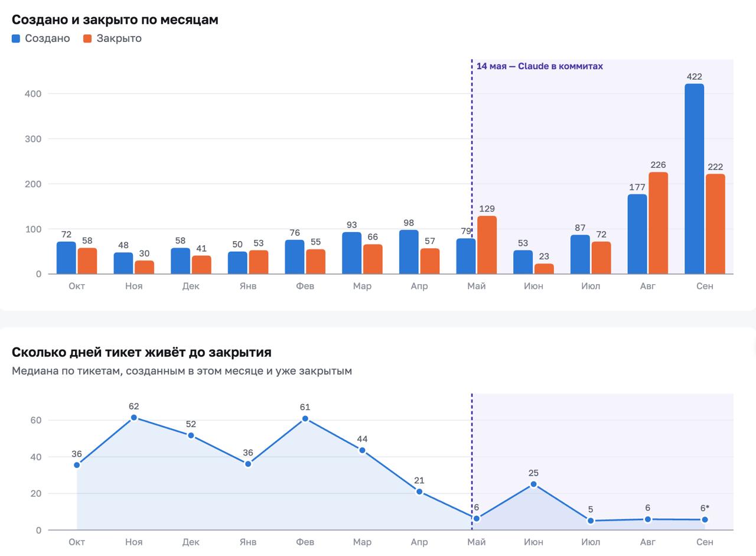This screenshot has width=756, height=556.
Task: Pick the Окт line point valued 36
Action: click(x=77, y=465)
